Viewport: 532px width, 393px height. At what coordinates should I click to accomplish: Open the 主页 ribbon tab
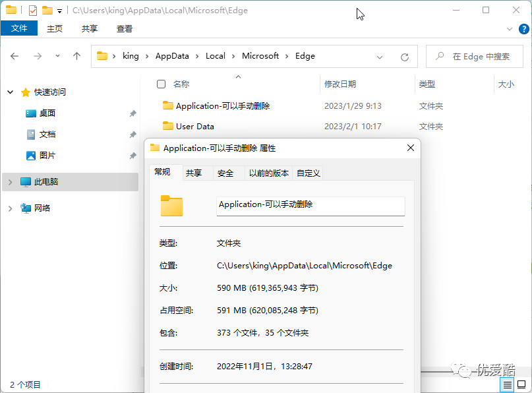55,28
